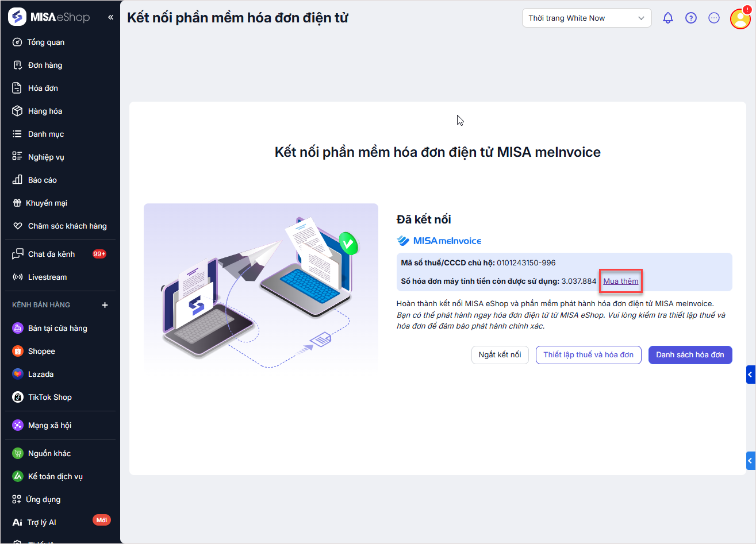Click the Kế toán dịch vụ icon
This screenshot has height=544, width=756.
[18, 476]
